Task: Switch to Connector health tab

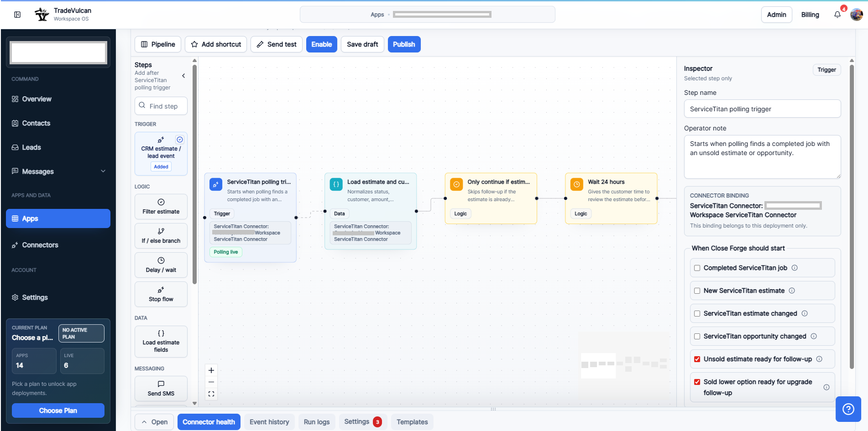Action: pyautogui.click(x=209, y=422)
